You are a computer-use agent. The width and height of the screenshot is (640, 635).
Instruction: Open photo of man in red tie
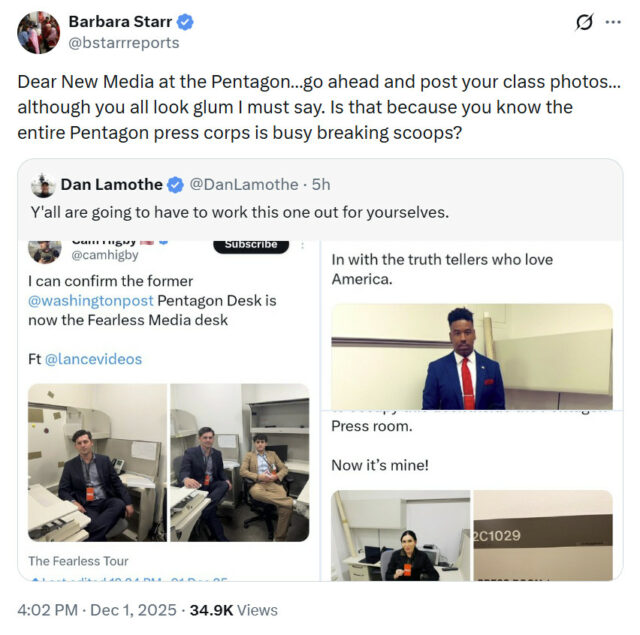pyautogui.click(x=471, y=357)
